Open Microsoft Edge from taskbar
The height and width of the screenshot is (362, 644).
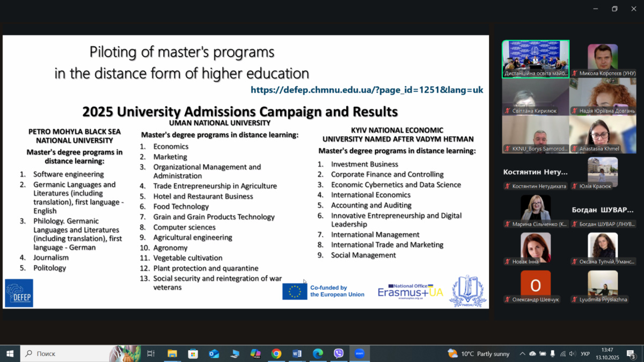pos(318,353)
